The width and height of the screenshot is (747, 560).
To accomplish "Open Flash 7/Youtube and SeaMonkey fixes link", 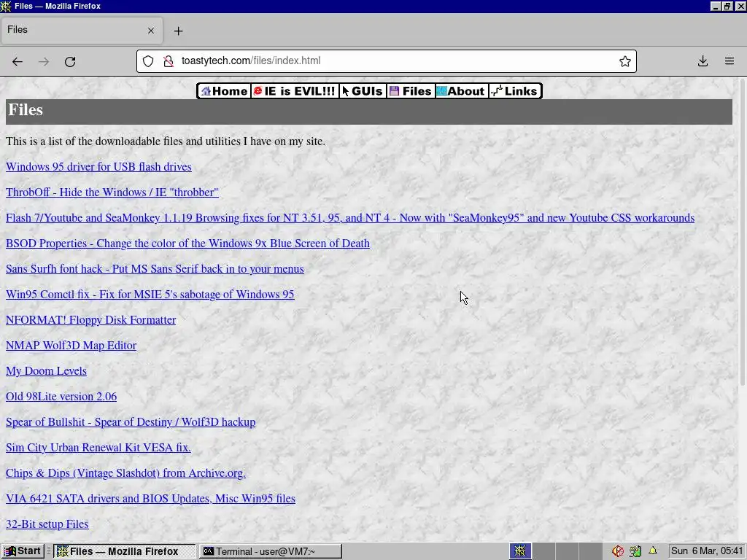I will click(350, 217).
